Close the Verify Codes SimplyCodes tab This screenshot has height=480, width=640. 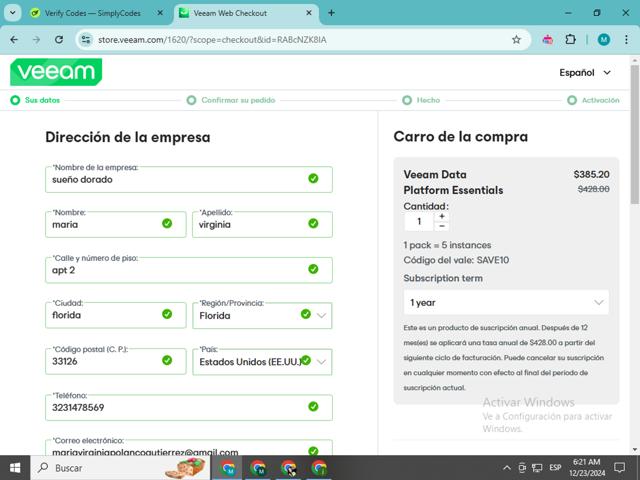(160, 13)
